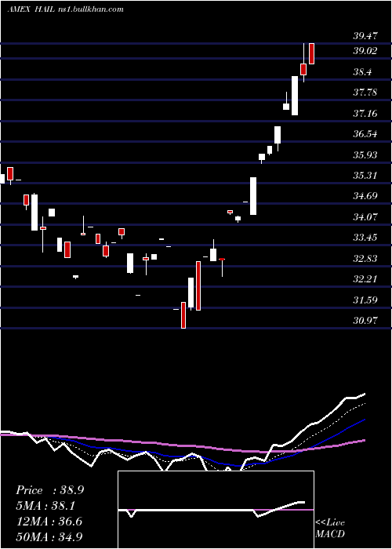Click the 32.21 price axis label
The height and width of the screenshot is (549, 392).
(x=365, y=279)
